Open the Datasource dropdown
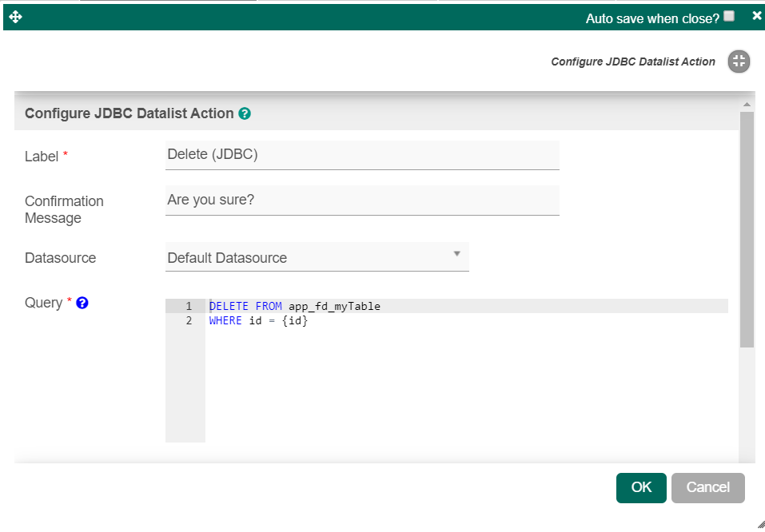 pos(317,257)
